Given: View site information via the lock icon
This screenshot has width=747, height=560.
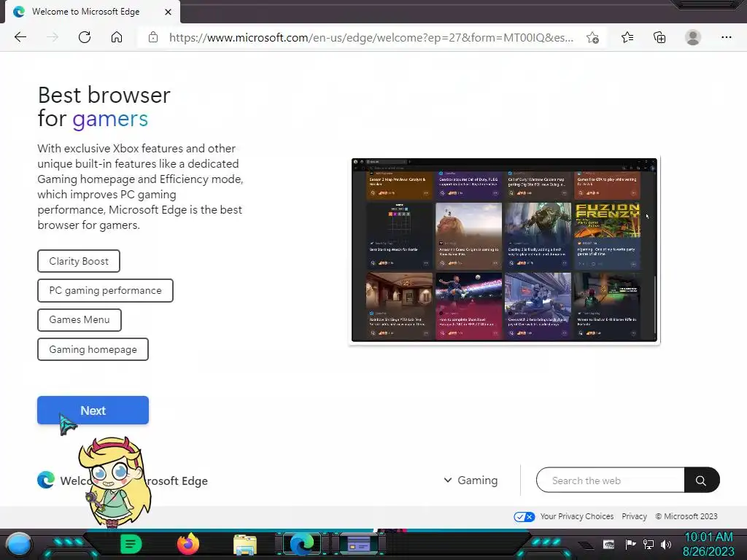Looking at the screenshot, I should coord(153,37).
